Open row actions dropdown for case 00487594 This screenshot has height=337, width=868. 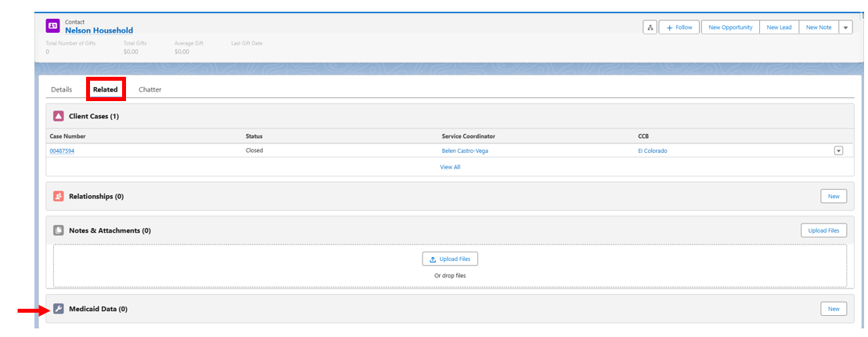838,150
